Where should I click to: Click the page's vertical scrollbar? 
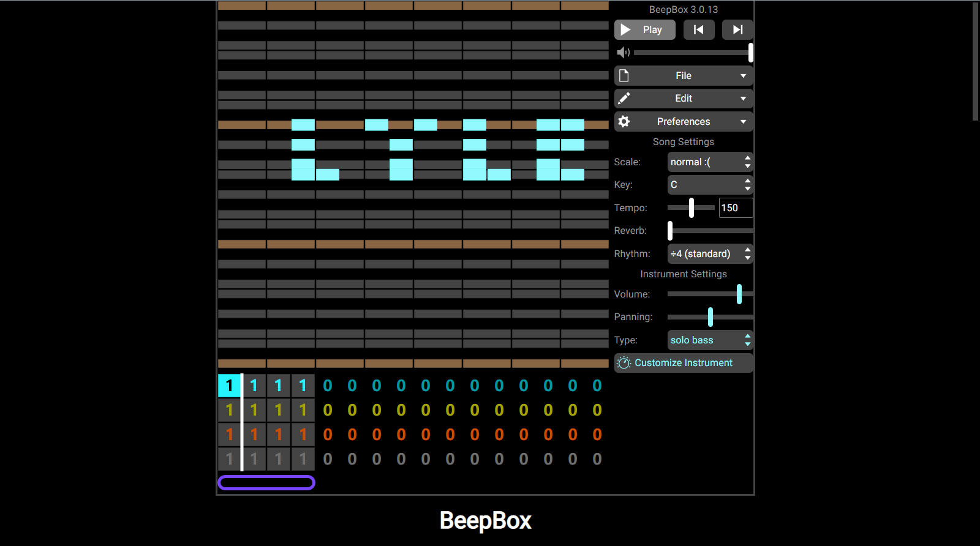[x=975, y=61]
